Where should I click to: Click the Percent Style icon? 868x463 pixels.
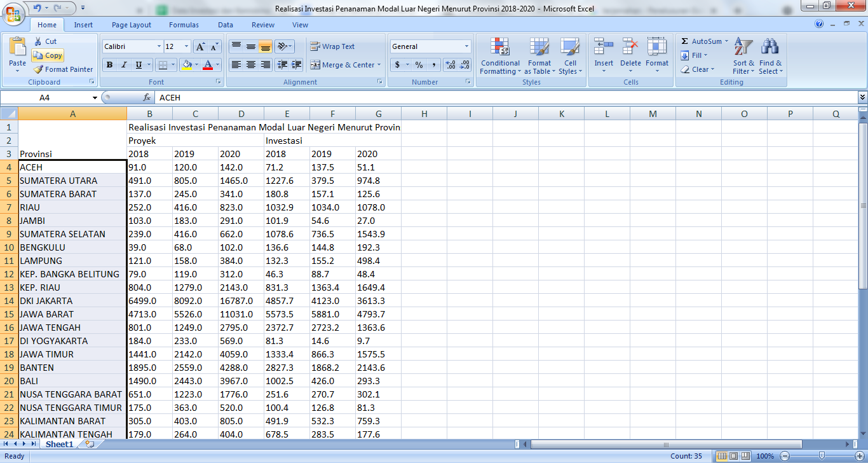[x=419, y=65]
